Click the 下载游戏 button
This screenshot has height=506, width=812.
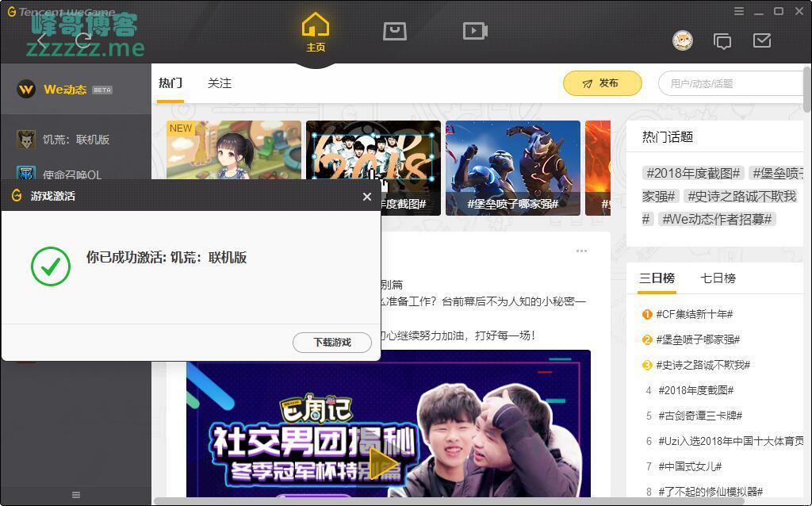(x=332, y=343)
